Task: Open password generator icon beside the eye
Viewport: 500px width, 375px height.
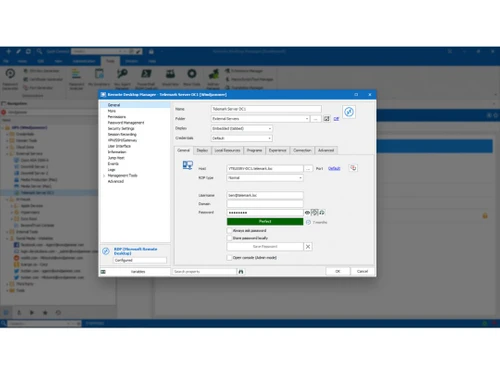Action: click(314, 212)
